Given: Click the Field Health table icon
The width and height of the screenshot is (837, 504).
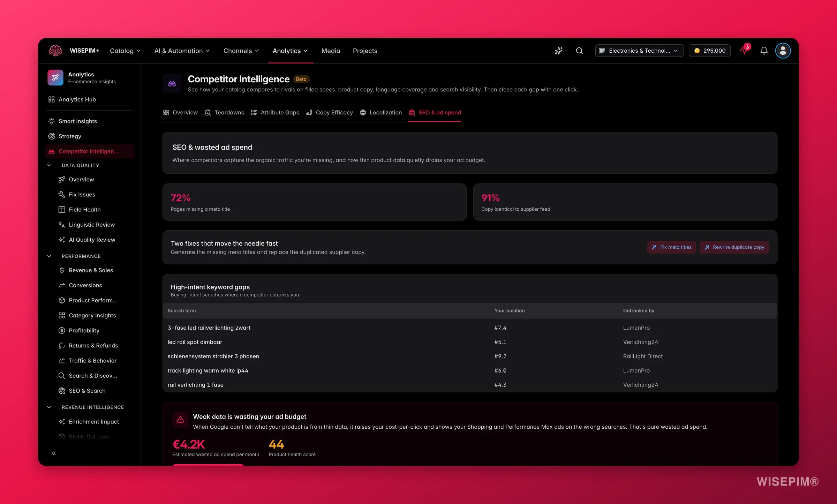Looking at the screenshot, I should [62, 209].
